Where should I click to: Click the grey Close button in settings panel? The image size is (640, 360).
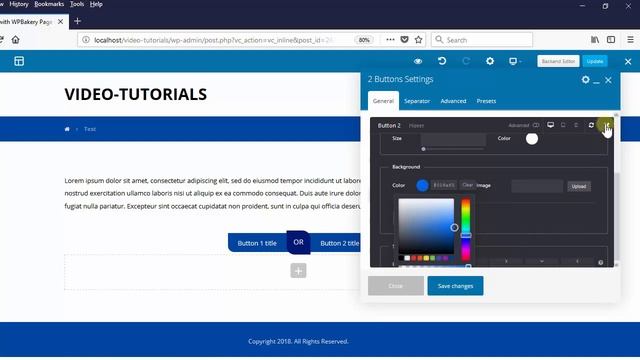pyautogui.click(x=396, y=286)
